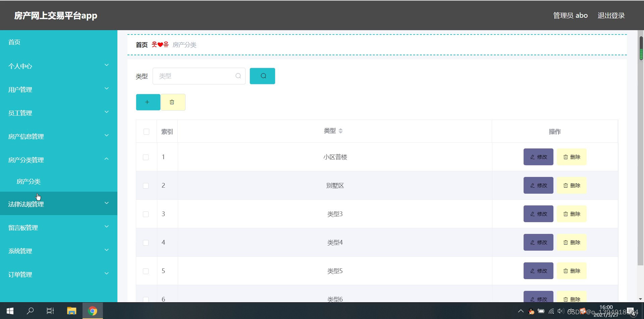Edit row 类型3 with 修改 button
The width and height of the screenshot is (644, 319).
coord(538,214)
